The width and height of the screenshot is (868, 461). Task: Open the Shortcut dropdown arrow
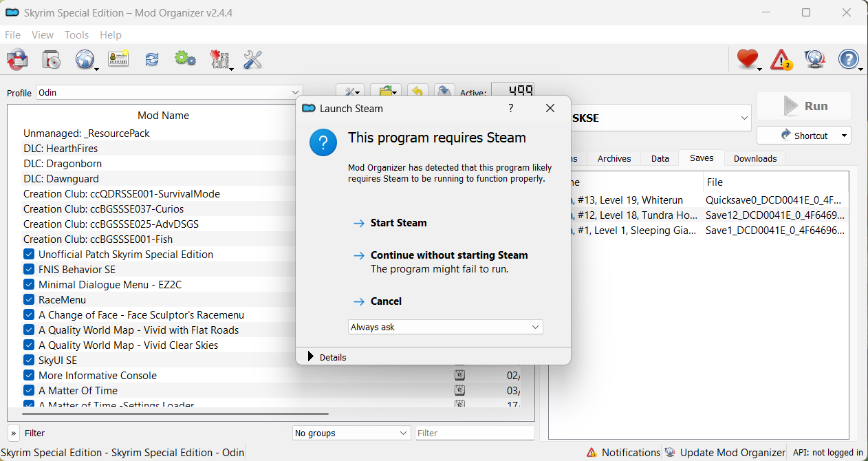pyautogui.click(x=844, y=136)
